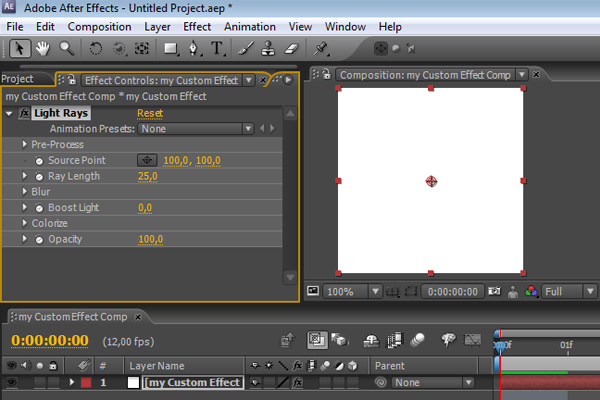Expand the Ray Length property
Image resolution: width=600 pixels, height=400 pixels.
[25, 176]
